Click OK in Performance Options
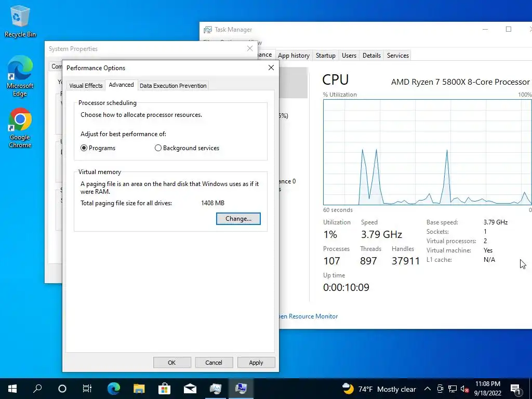The width and height of the screenshot is (532, 399). 172,362
